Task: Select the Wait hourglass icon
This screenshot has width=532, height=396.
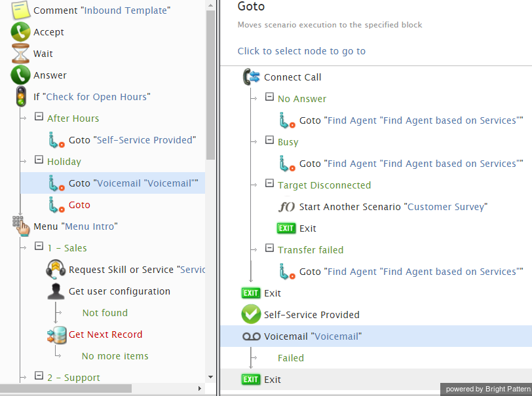Action: click(21, 54)
